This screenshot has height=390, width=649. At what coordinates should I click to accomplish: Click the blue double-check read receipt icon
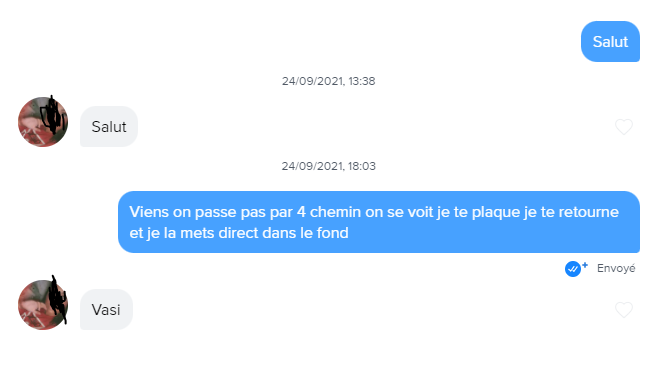[573, 269]
